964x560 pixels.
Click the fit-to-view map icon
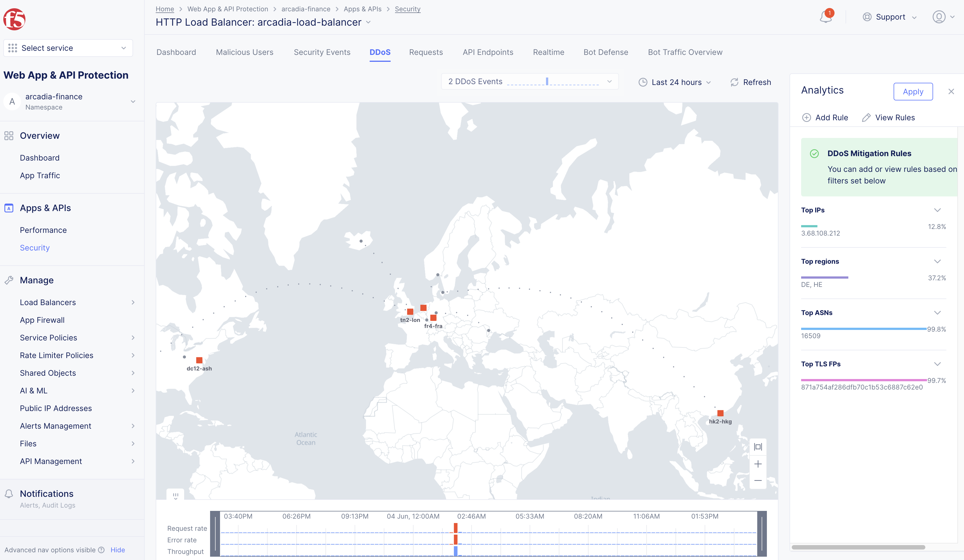(758, 447)
